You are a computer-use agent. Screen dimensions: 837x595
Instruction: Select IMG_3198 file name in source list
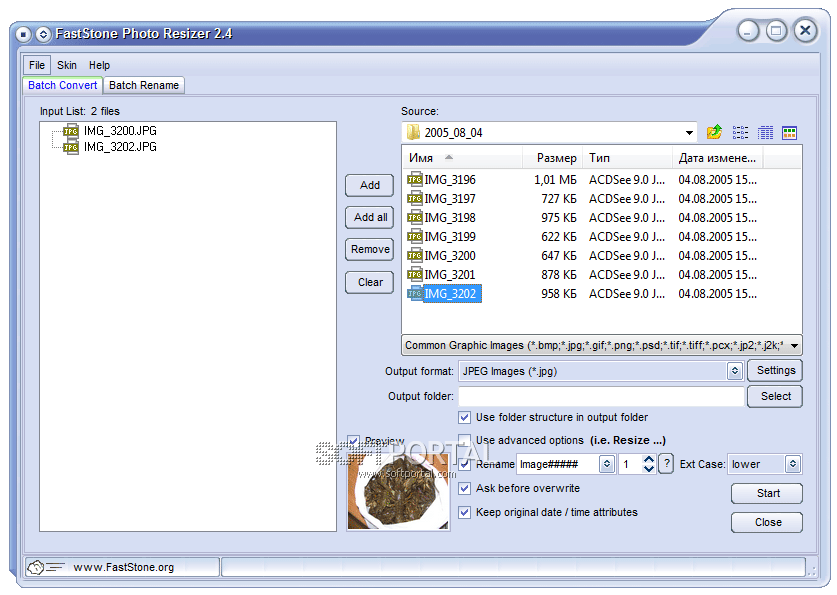pyautogui.click(x=449, y=218)
